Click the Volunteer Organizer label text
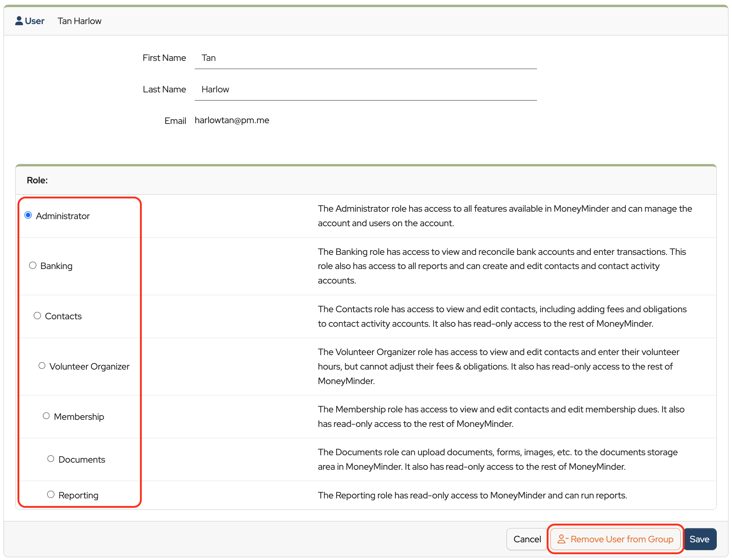The height and width of the screenshot is (560, 732). tap(89, 366)
